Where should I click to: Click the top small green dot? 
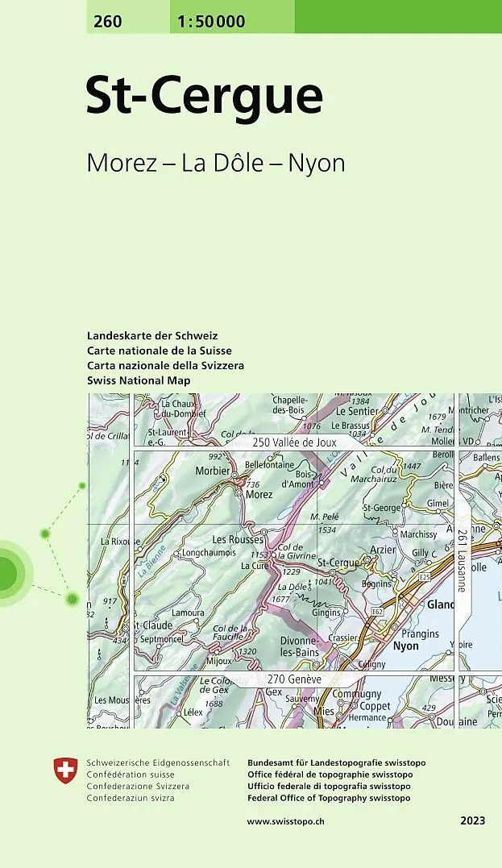pyautogui.click(x=81, y=486)
